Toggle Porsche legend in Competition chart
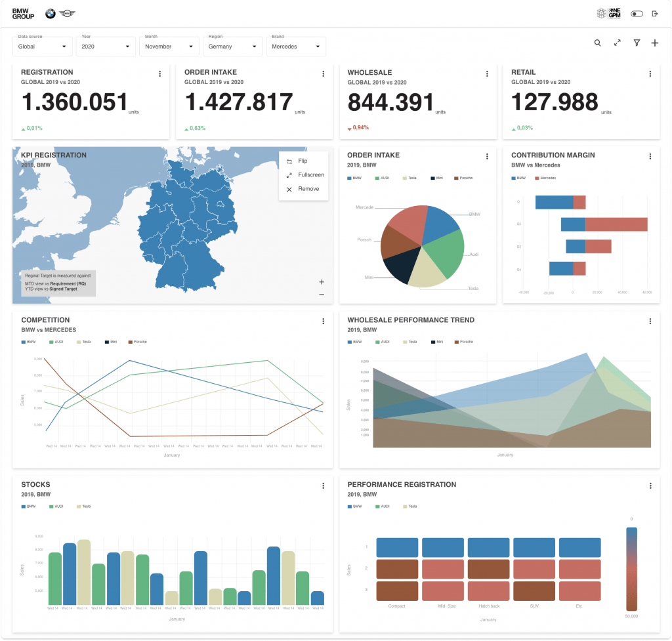The width and height of the screenshot is (672, 641). point(138,342)
